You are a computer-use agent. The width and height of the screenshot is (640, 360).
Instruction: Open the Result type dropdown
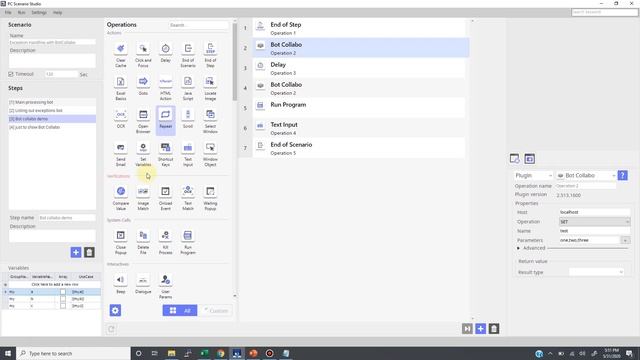point(596,272)
